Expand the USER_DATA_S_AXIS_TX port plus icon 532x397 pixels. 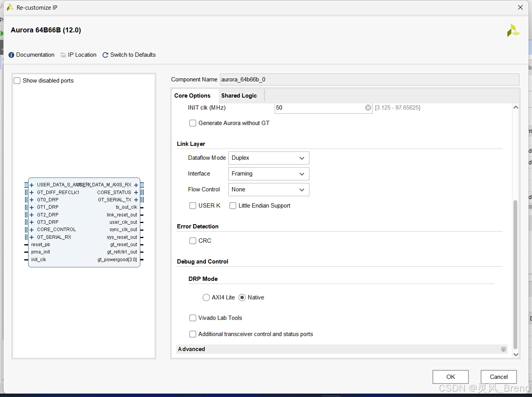(x=32, y=185)
